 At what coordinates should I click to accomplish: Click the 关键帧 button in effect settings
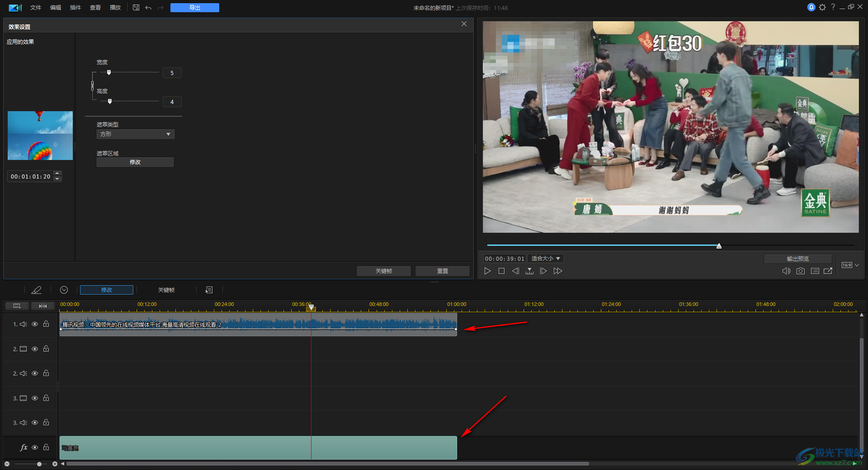point(384,271)
